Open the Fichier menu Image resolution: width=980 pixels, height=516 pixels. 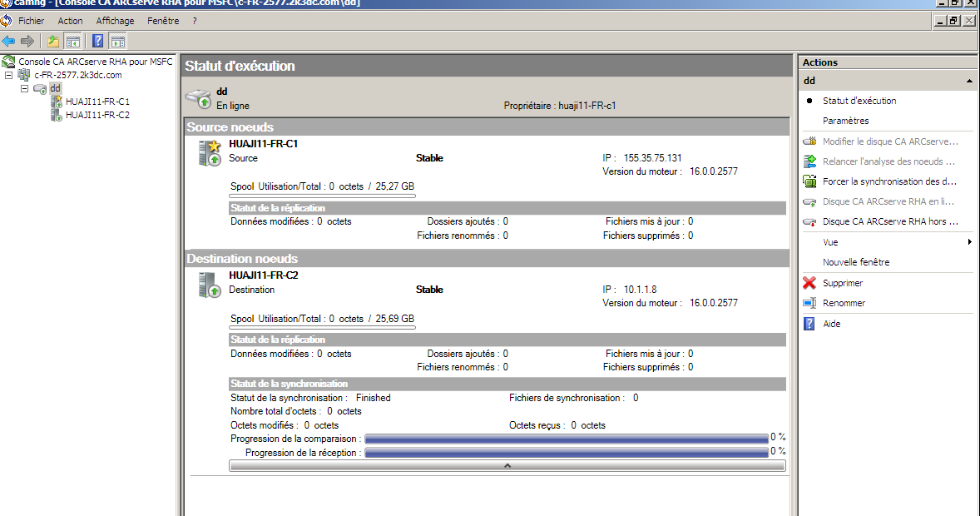(32, 21)
